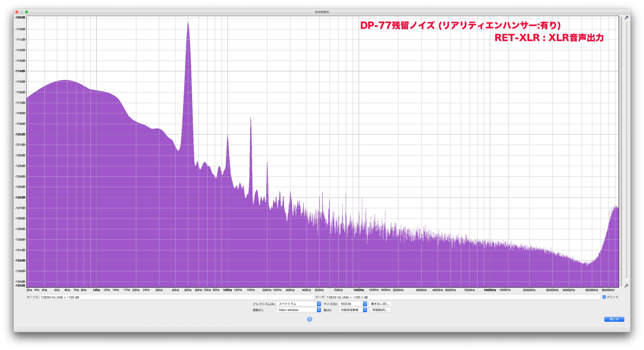Click the 1000Hz label on frequency axis

pos(358,290)
